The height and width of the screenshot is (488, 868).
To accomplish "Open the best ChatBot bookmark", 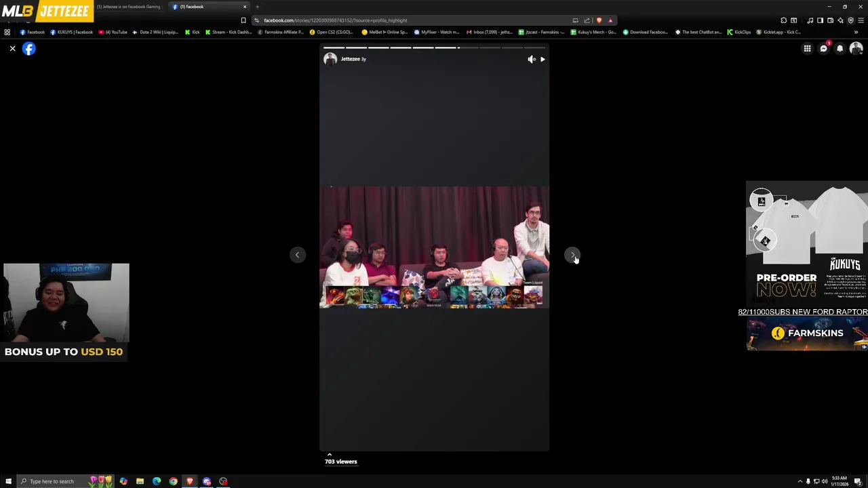I will tap(698, 32).
